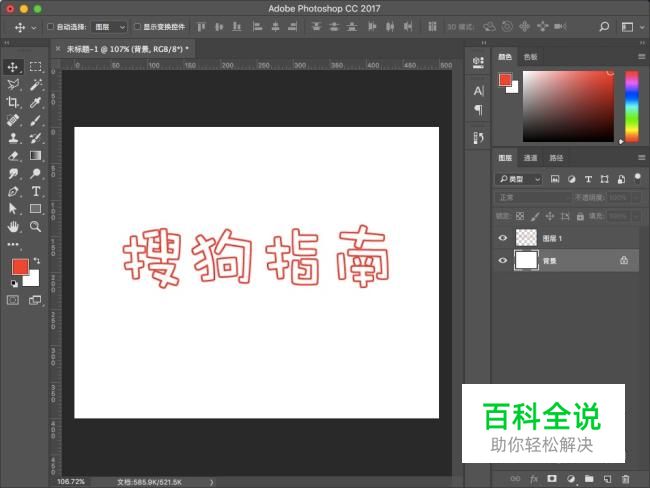The image size is (650, 488).
Task: Hide 图层 1 via eye icon
Action: tap(502, 238)
